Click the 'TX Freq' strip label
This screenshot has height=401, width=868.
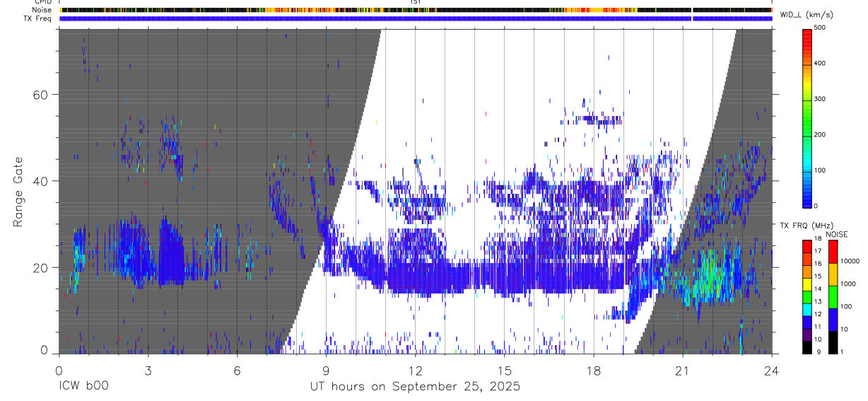(x=38, y=18)
